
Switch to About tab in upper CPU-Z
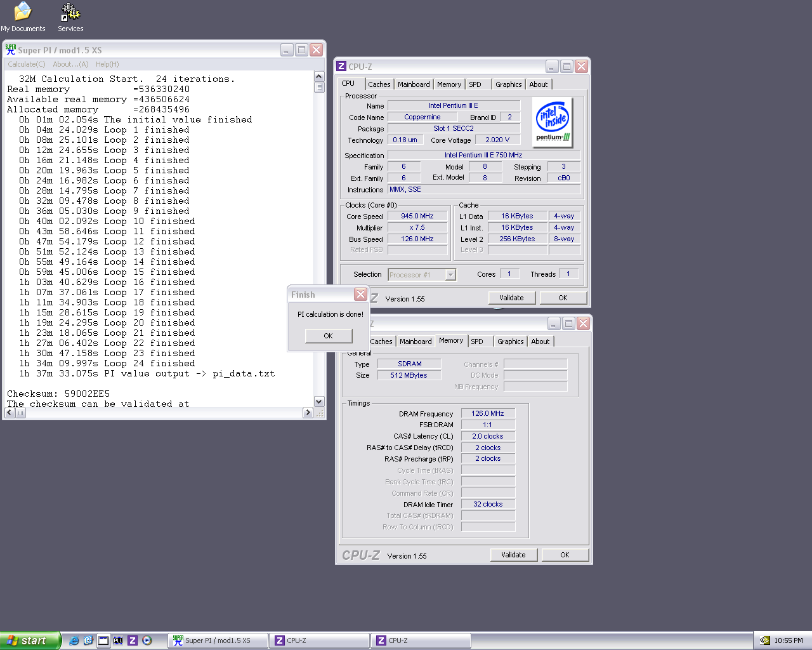click(539, 84)
